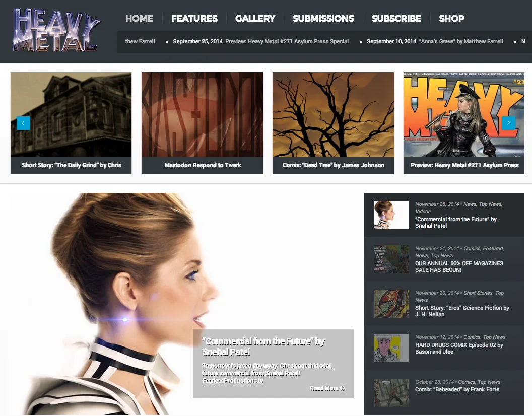
Task: Open the GALLERY menu item
Action: (255, 18)
